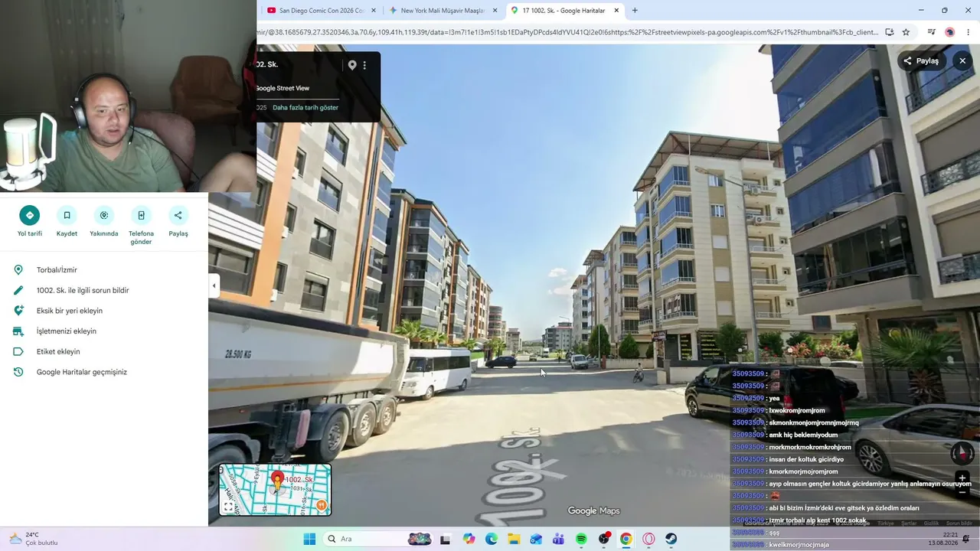The image size is (980, 551).
Task: Click the Kaydet bookmark icon
Action: tap(67, 215)
